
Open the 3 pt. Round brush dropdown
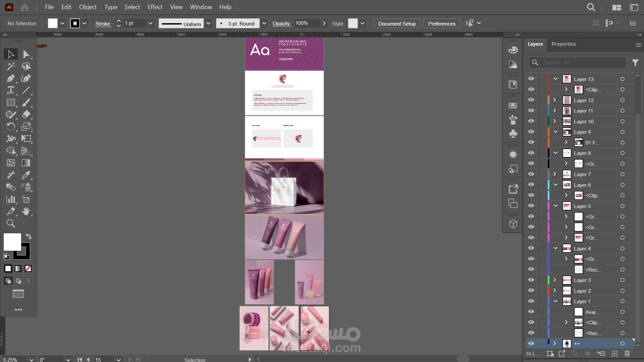(x=264, y=24)
